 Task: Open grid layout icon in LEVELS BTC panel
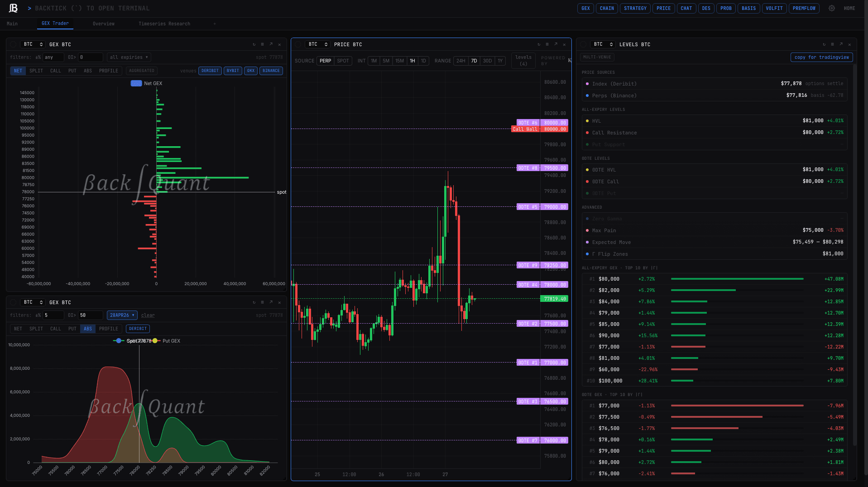[x=832, y=44]
